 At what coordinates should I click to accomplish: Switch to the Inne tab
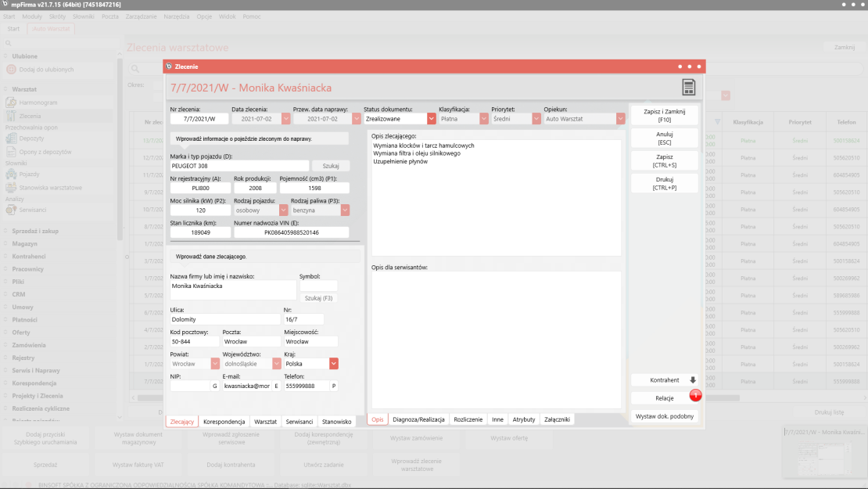[497, 420]
